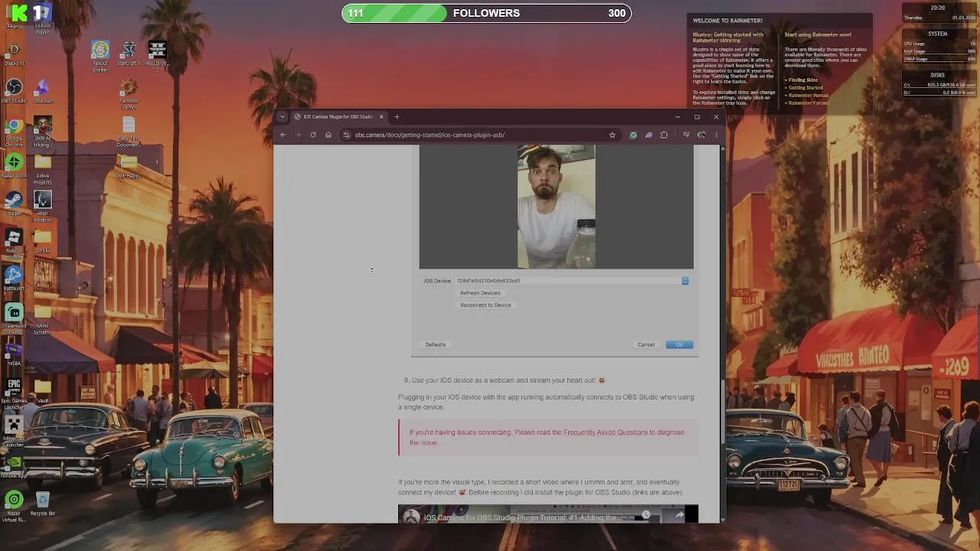This screenshot has height=551, width=980.
Task: Open the Factorio Demo desktop shortcut
Action: (129, 94)
